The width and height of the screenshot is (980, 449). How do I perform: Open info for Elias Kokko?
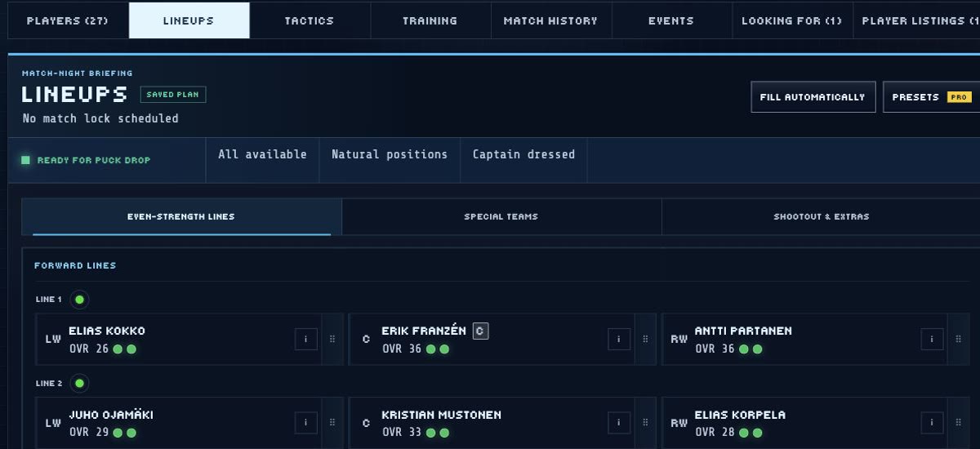coord(306,340)
